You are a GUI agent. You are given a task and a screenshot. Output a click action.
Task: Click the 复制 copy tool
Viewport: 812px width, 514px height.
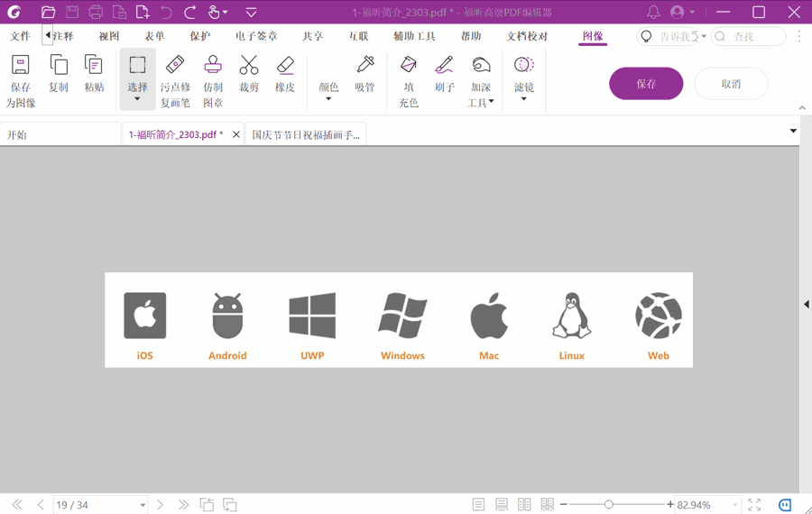[x=59, y=73]
